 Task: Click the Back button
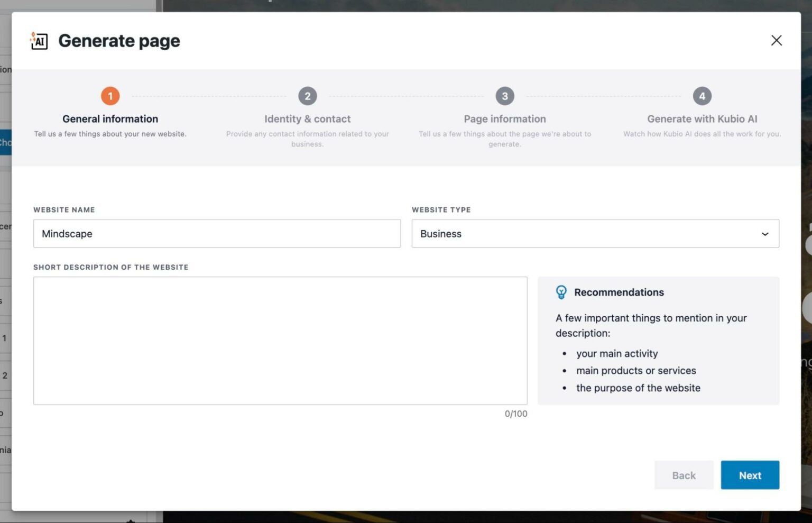(x=684, y=475)
